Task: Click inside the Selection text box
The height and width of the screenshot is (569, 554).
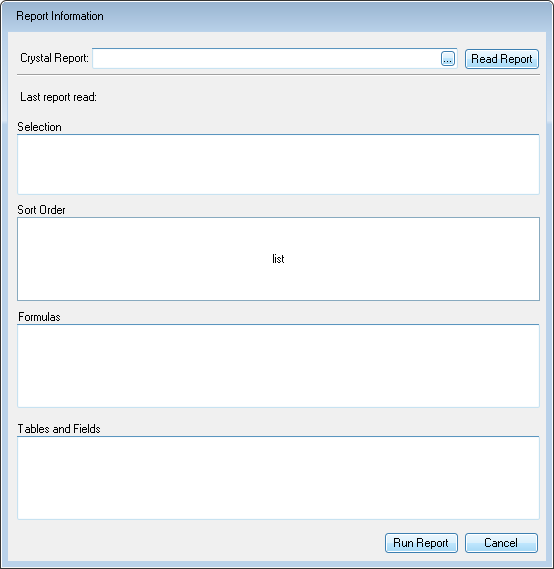Action: point(278,164)
